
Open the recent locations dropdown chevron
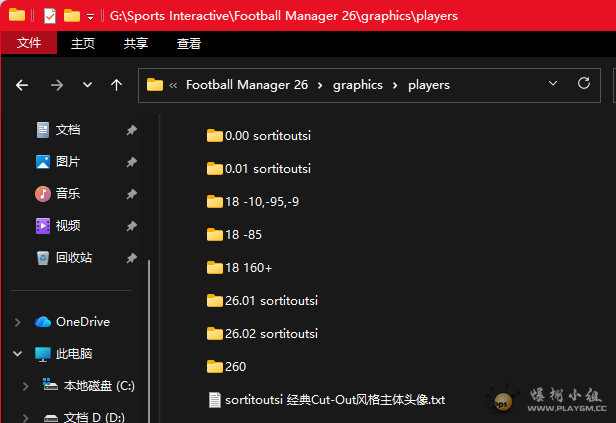click(x=88, y=84)
